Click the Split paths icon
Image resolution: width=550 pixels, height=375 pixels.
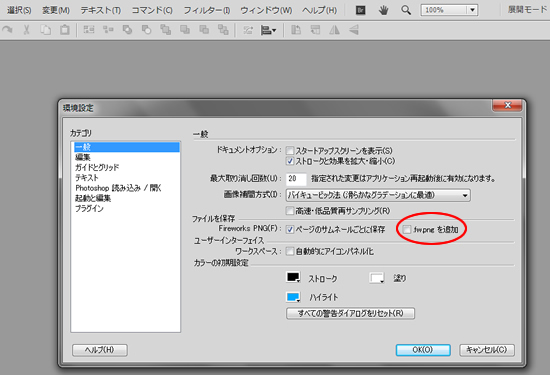coord(146,30)
